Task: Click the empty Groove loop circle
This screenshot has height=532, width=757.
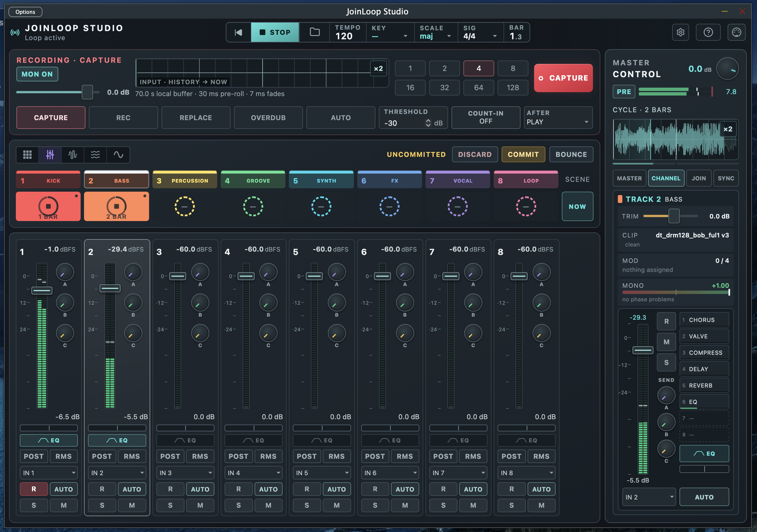Action: (x=253, y=207)
